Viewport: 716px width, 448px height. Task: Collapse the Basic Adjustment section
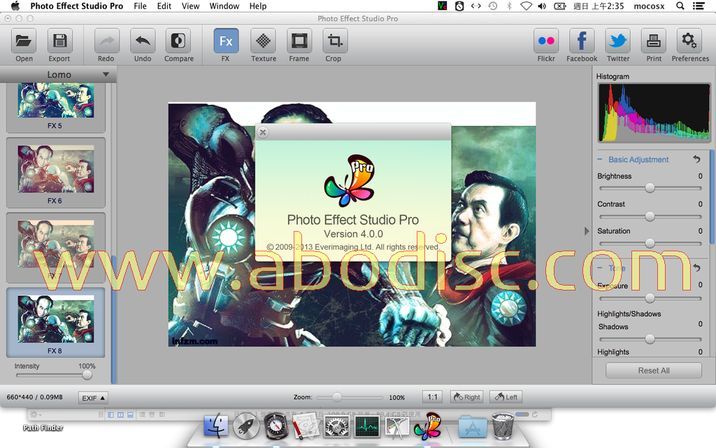click(x=600, y=159)
